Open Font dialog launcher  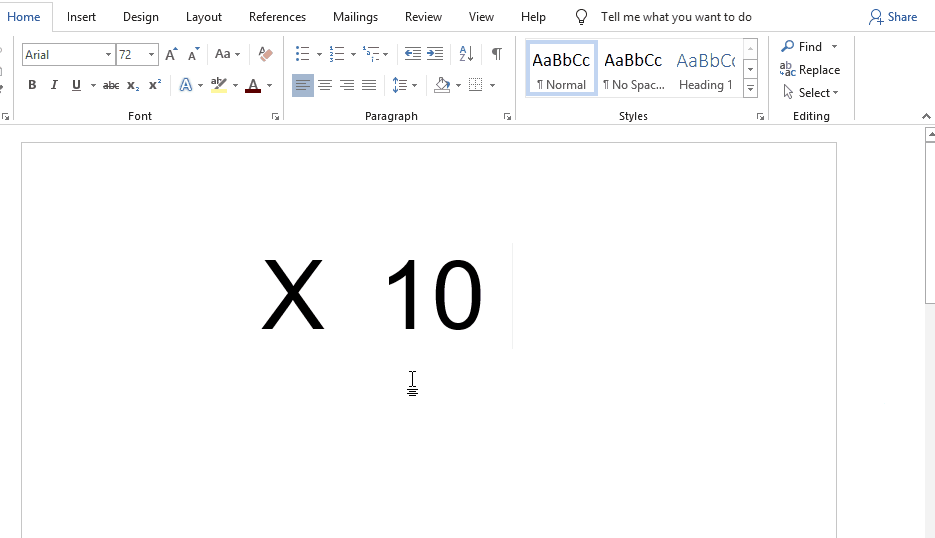[275, 117]
